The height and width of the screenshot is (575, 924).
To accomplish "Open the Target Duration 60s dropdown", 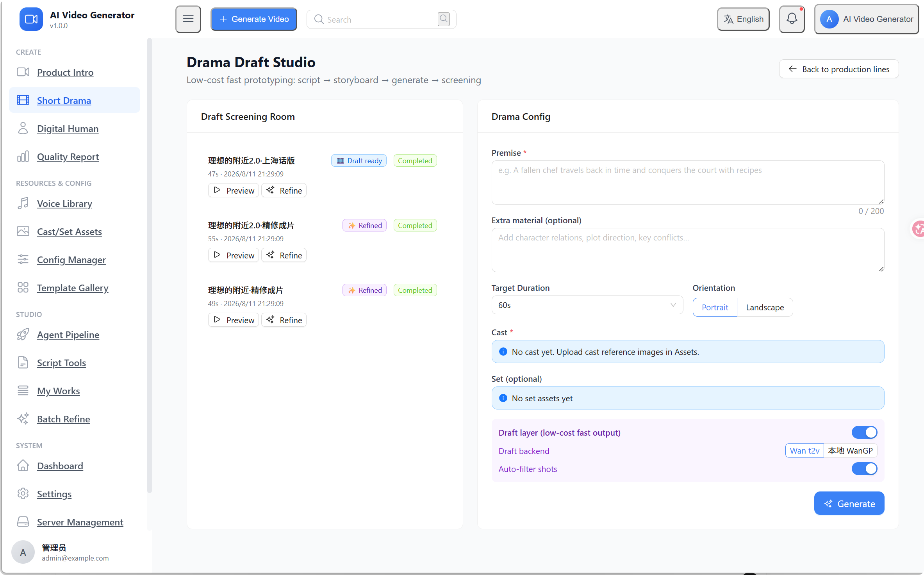I will 587,305.
